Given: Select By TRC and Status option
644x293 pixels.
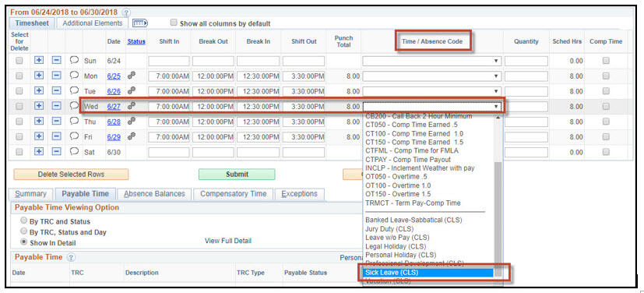Looking at the screenshot, I should (x=24, y=221).
